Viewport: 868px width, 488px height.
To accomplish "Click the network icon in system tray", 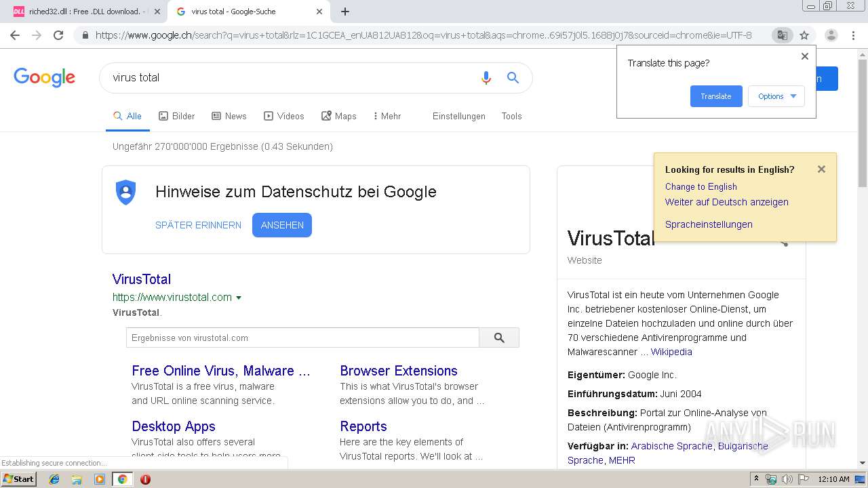I will tap(771, 479).
